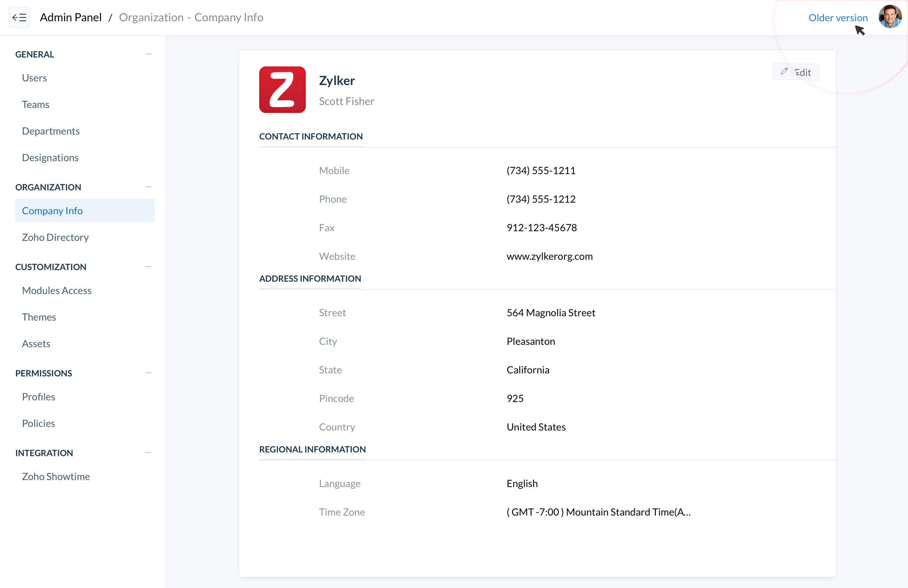The height and width of the screenshot is (588, 908).
Task: Click the Organization - Company Info breadcrumb
Action: pyautogui.click(x=191, y=17)
